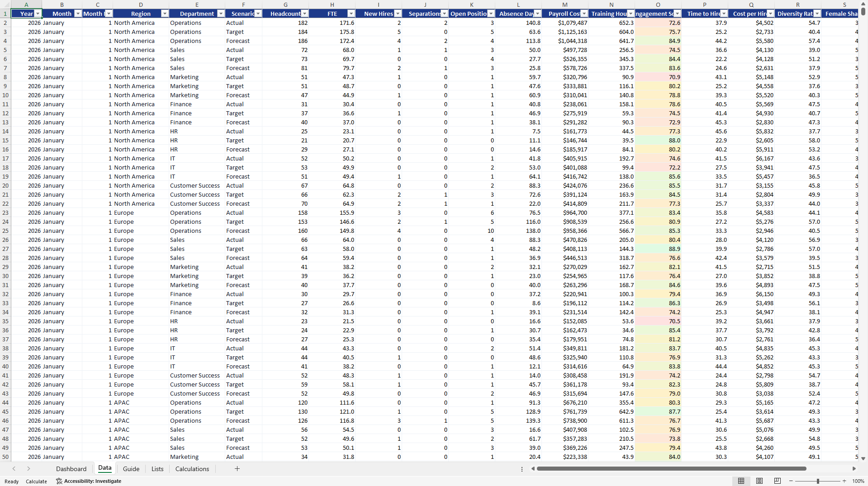Open the Year column filter dropdown

[38, 14]
